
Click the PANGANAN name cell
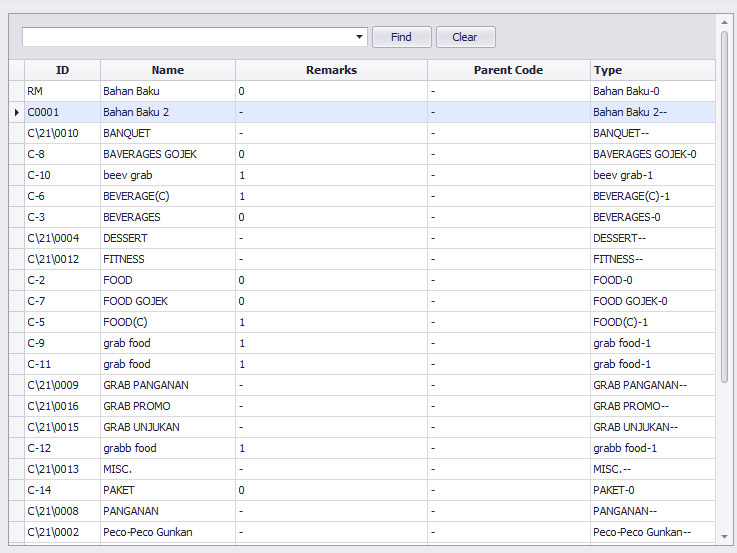coord(168,511)
